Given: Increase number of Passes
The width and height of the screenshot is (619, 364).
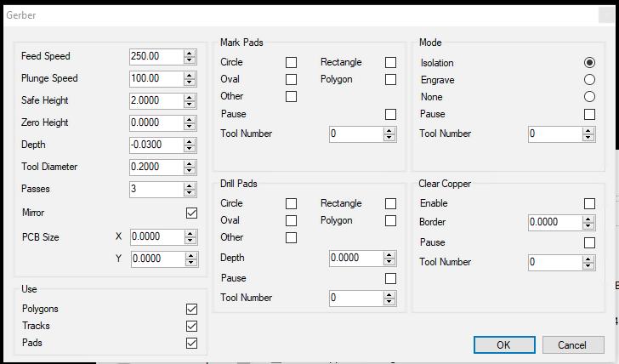Looking at the screenshot, I should point(190,185).
